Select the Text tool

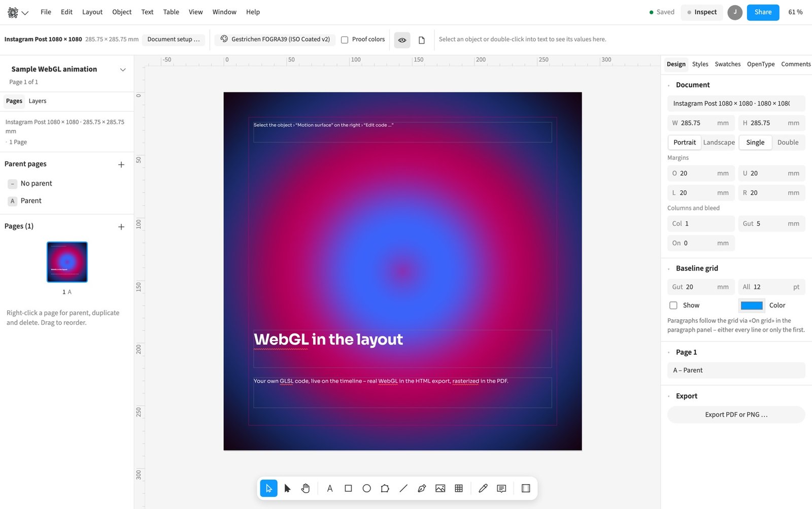tap(330, 488)
